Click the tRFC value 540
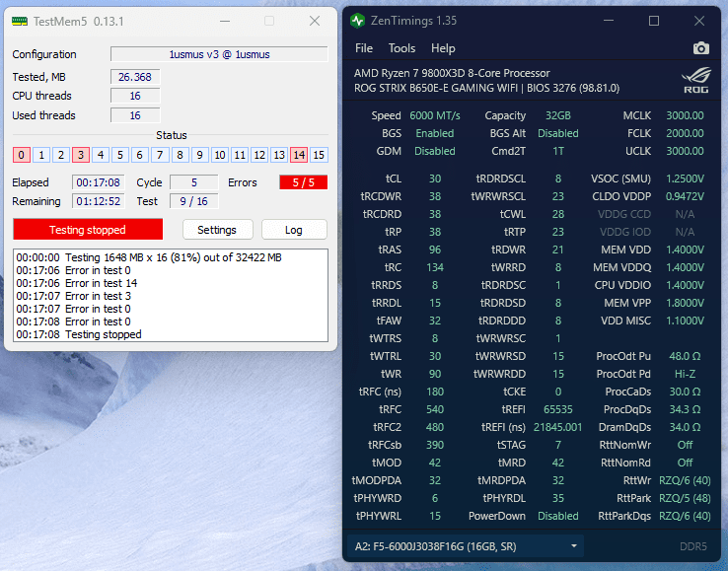Image resolution: width=728 pixels, height=571 pixels. 435,409
